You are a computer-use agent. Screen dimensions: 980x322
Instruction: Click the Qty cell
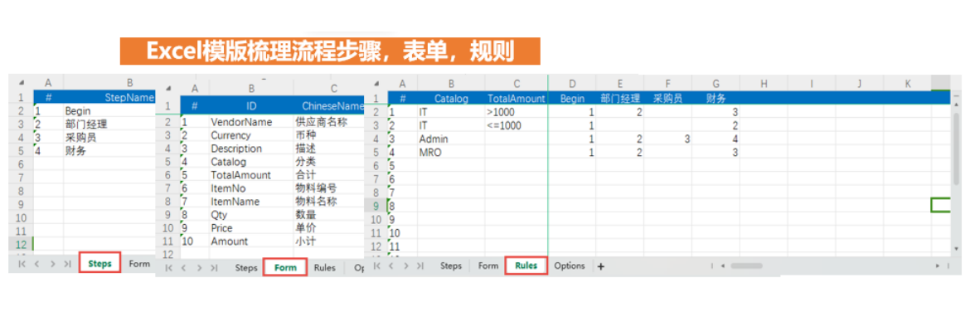coord(251,215)
